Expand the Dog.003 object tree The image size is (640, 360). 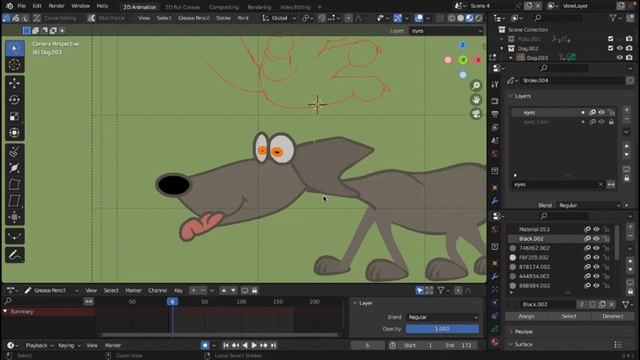point(511,58)
